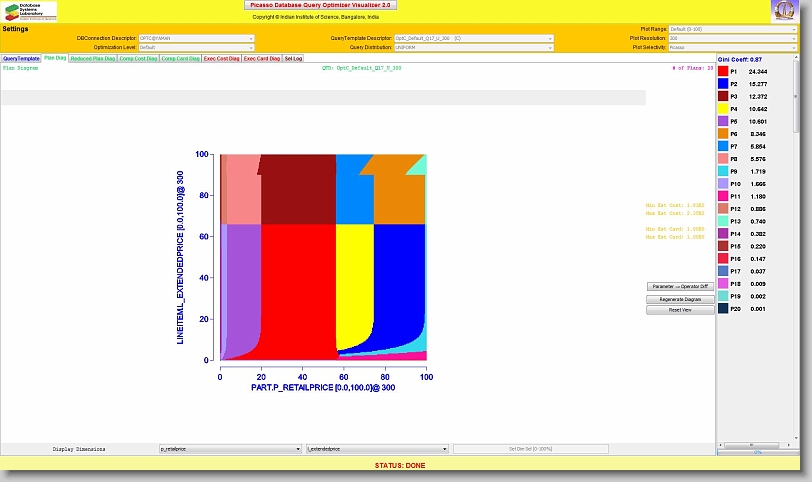Switch to the Reduced Plan Diag tab
The height and width of the screenshot is (482, 812).
point(92,59)
